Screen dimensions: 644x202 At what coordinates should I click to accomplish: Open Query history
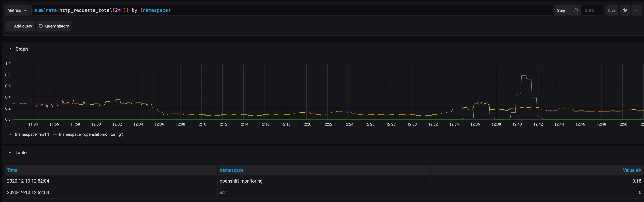tap(54, 26)
